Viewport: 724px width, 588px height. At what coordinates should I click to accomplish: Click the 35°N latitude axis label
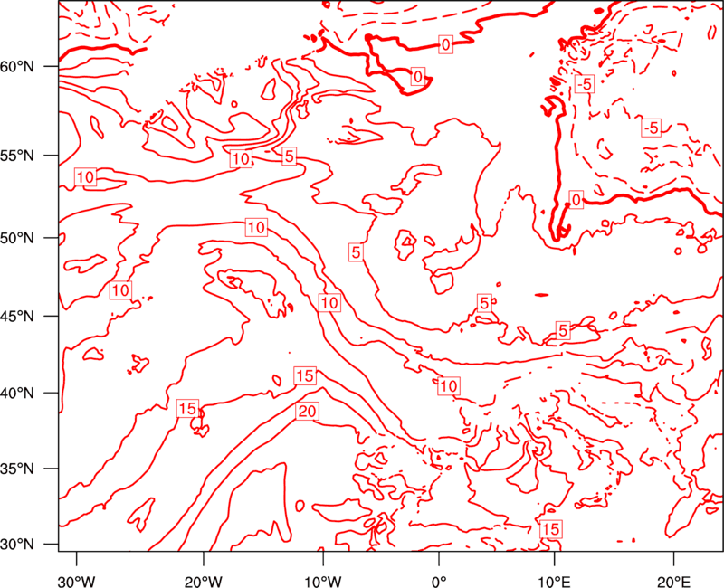(x=17, y=469)
